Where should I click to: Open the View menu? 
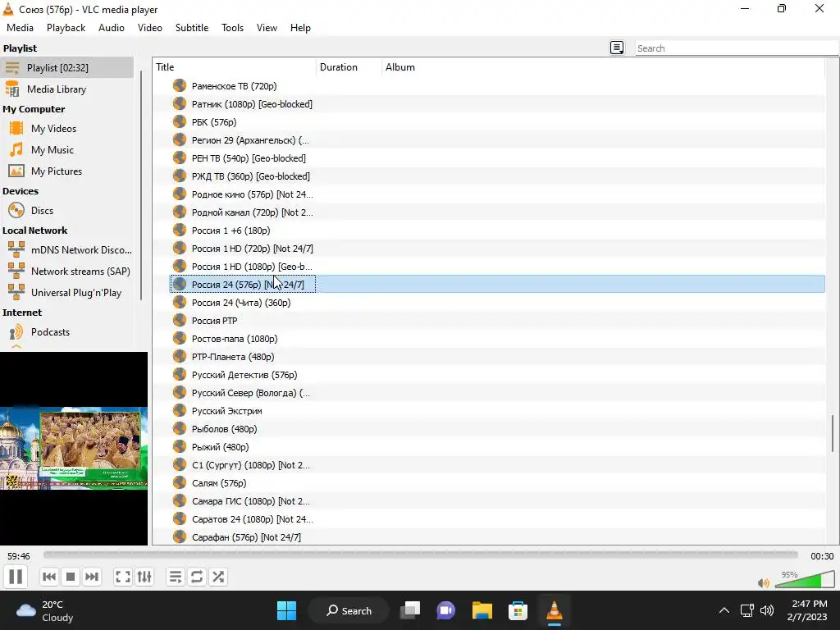pyautogui.click(x=267, y=28)
